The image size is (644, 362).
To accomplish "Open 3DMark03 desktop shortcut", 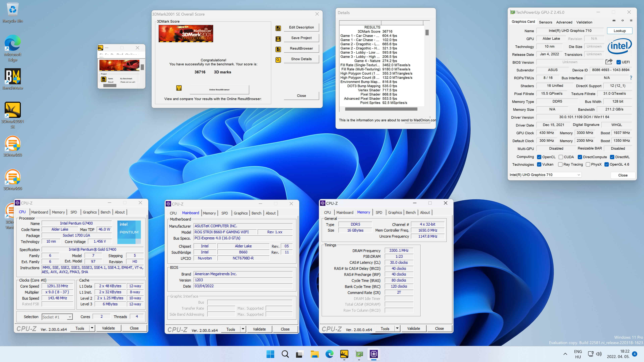I will click(x=13, y=146).
